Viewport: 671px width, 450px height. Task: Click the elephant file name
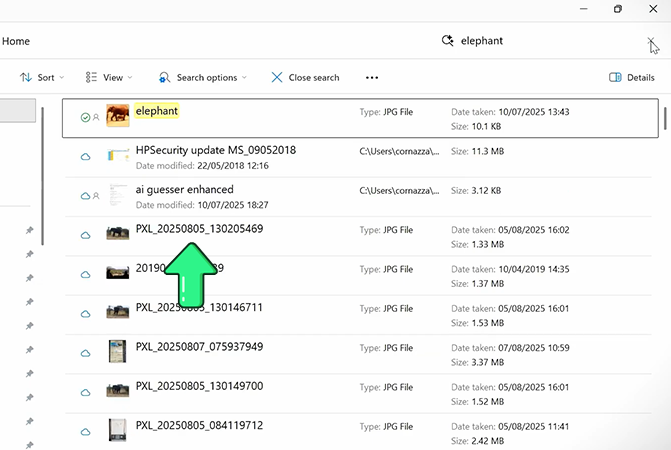(x=157, y=111)
